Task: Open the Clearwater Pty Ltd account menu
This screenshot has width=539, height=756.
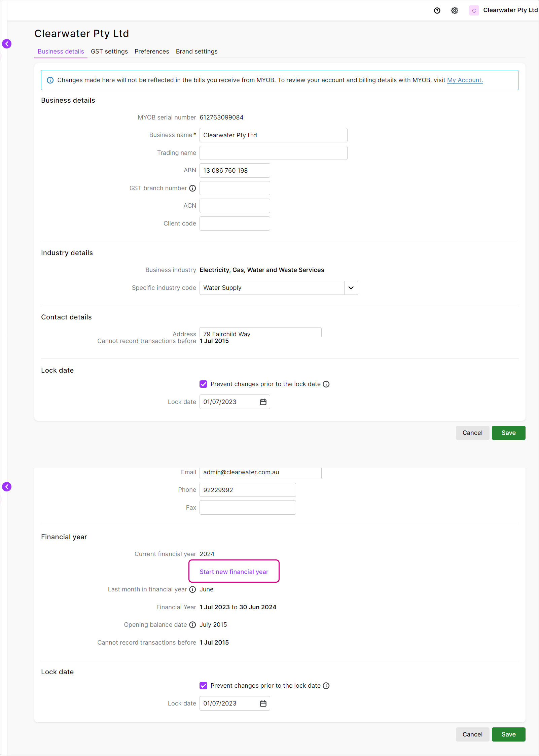Action: pos(503,10)
